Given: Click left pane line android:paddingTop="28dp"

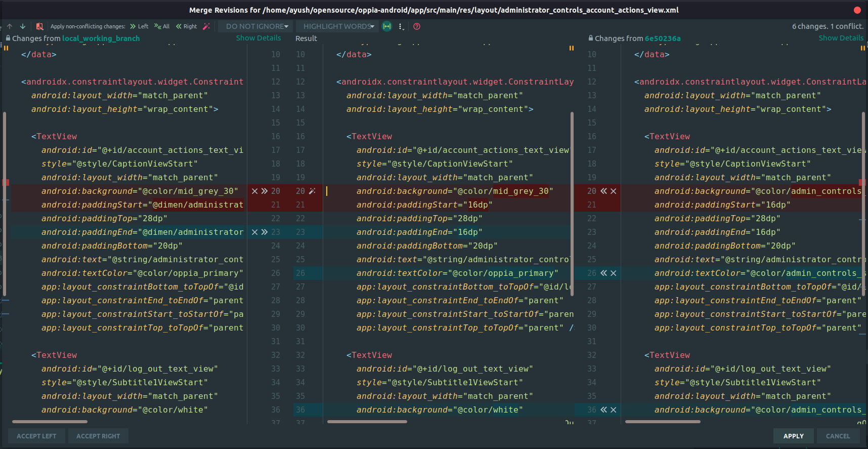Looking at the screenshot, I should point(104,218).
